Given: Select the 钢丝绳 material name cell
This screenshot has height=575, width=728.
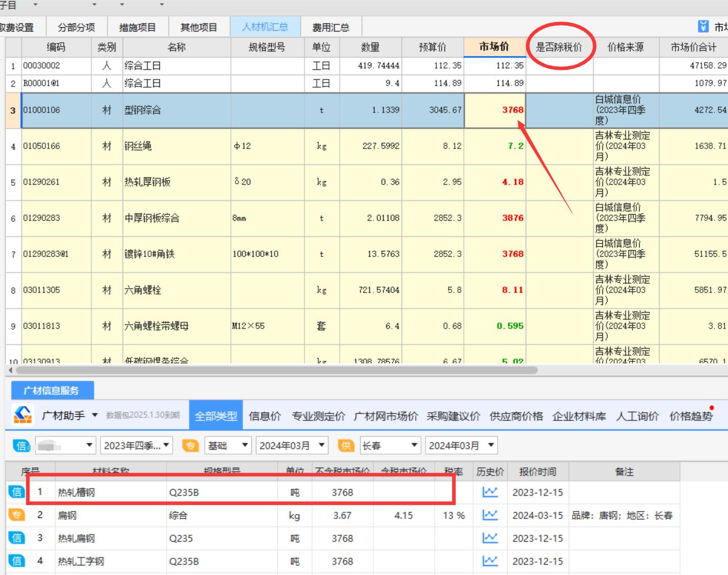Looking at the screenshot, I should point(177,146).
